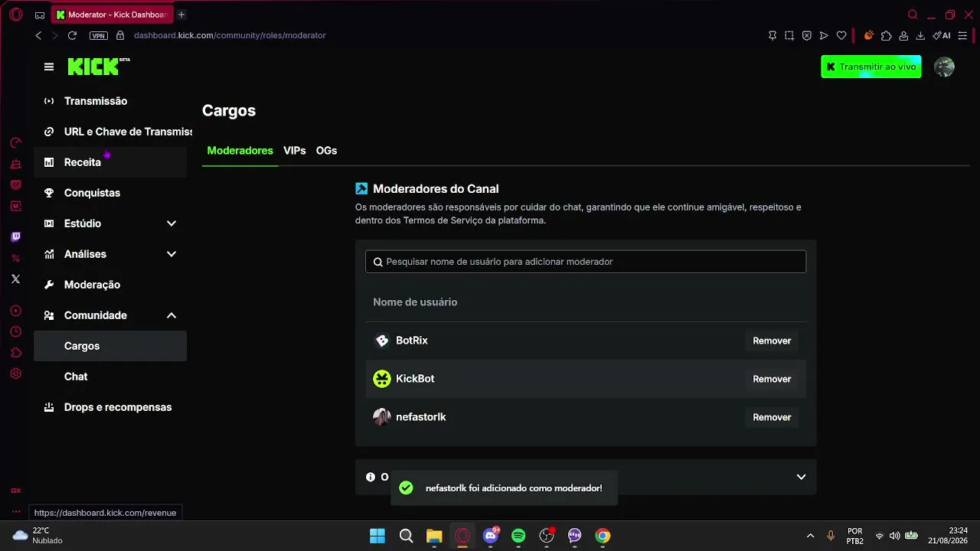Take a snapshot with the capture icon

(x=789, y=35)
